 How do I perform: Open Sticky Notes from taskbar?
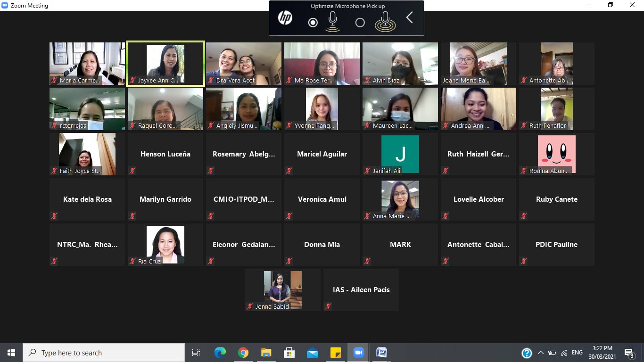[335, 353]
